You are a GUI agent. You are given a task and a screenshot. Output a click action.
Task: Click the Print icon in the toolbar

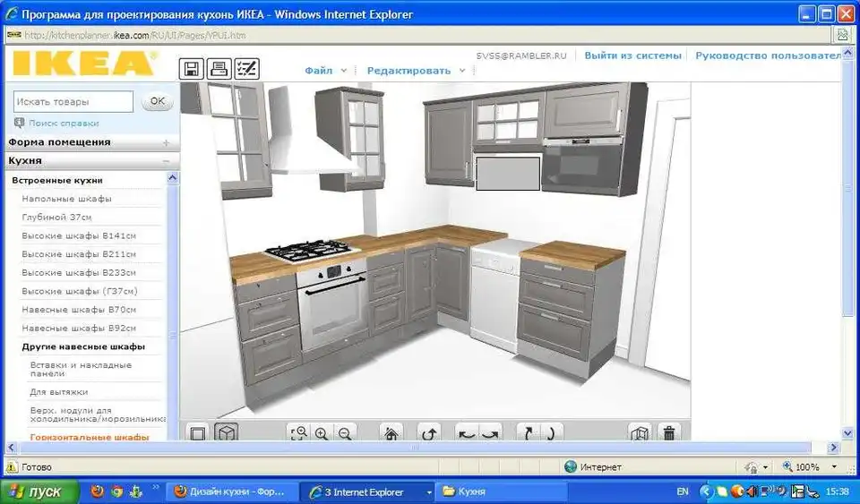[219, 69]
